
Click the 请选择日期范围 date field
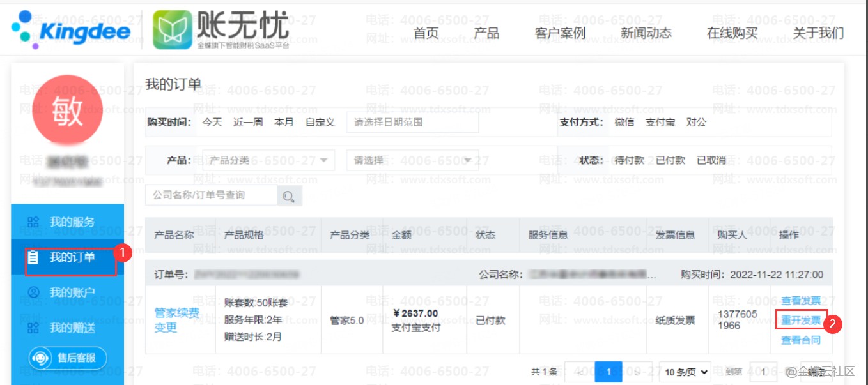[412, 122]
